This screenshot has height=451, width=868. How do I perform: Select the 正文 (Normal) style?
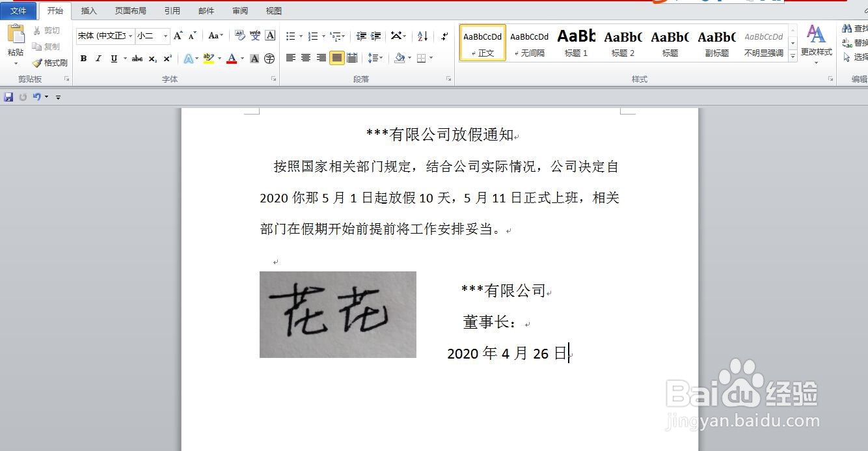(x=482, y=43)
